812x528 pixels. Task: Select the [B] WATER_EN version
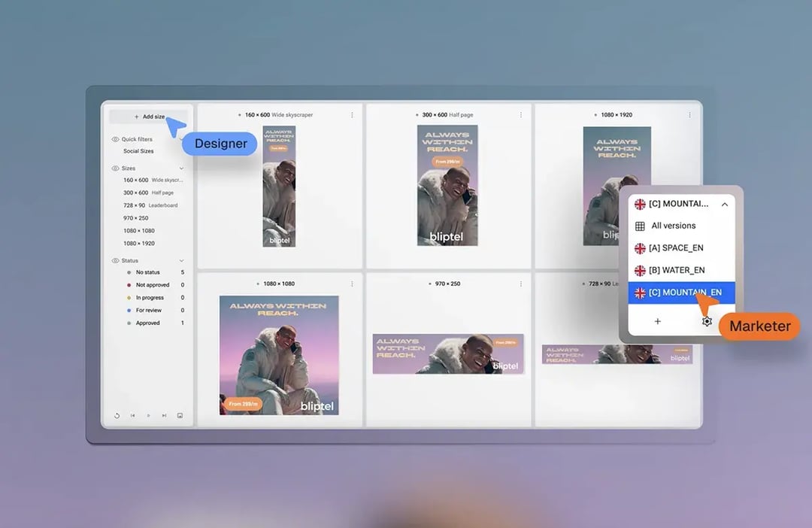[677, 270]
